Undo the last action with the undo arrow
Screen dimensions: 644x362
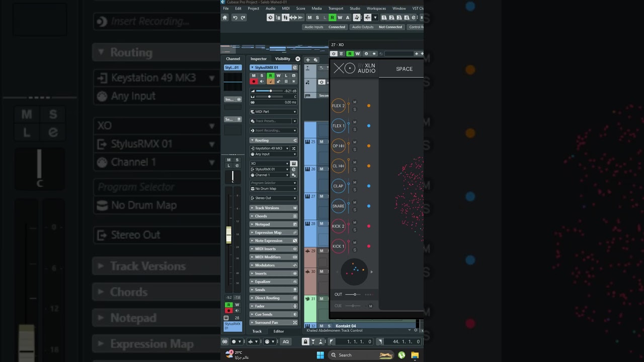[235, 18]
